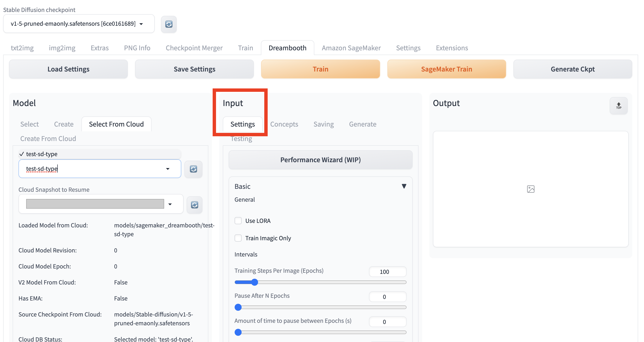This screenshot has width=644, height=342.
Task: Click the Generate Ckpt button
Action: 572,69
